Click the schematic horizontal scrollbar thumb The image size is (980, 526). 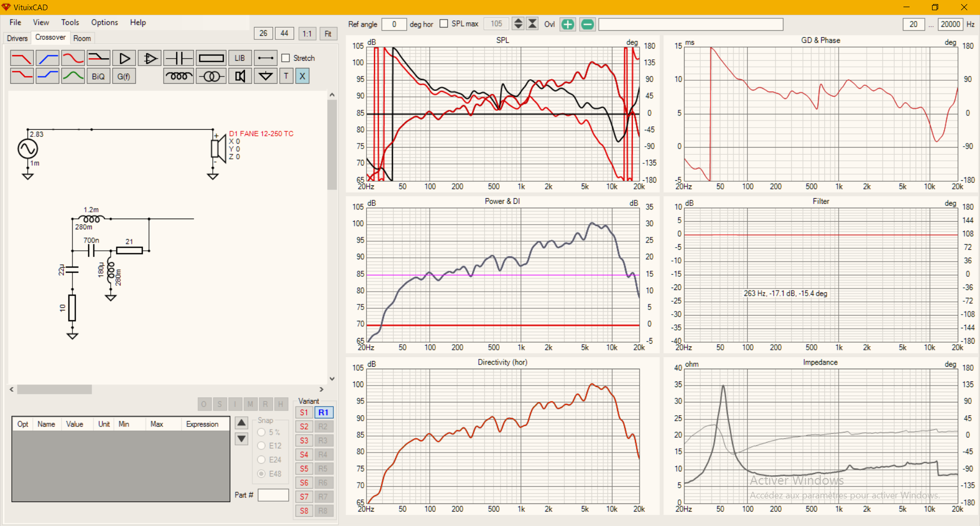[x=55, y=389]
